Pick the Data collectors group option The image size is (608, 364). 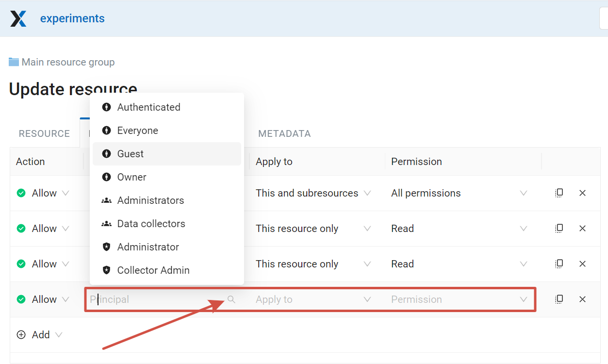[167, 224]
